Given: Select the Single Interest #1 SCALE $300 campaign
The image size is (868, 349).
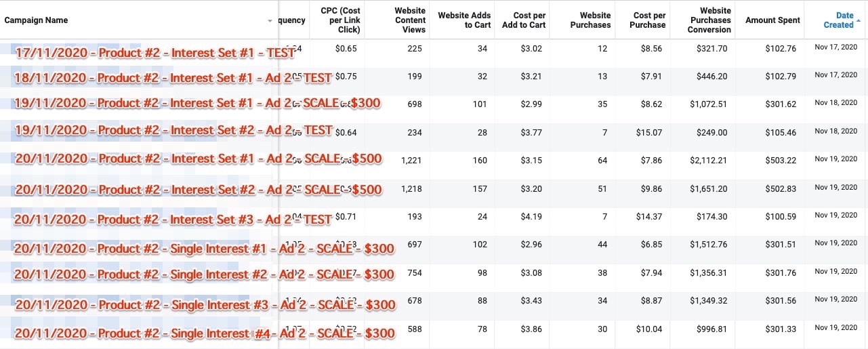Looking at the screenshot, I should click(204, 249).
